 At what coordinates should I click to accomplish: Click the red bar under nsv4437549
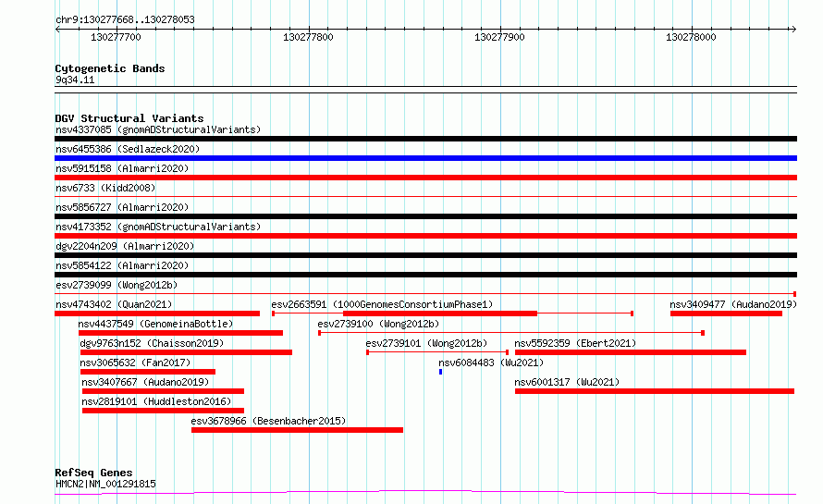click(180, 333)
